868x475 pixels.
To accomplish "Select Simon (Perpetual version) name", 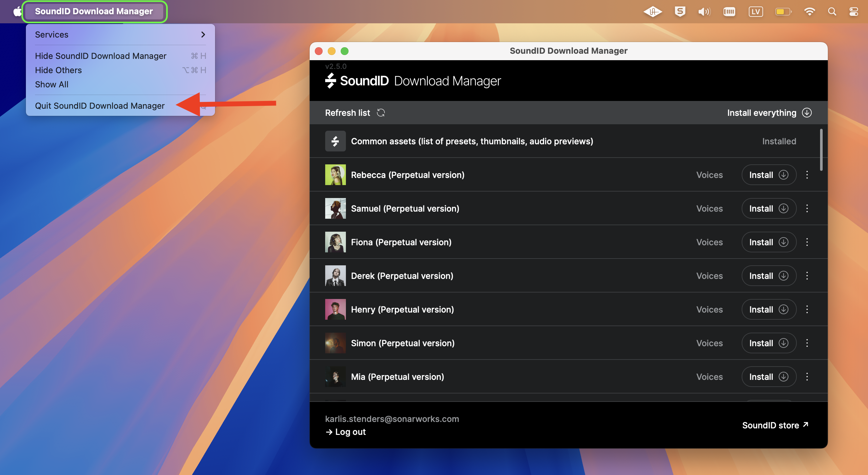I will click(403, 343).
